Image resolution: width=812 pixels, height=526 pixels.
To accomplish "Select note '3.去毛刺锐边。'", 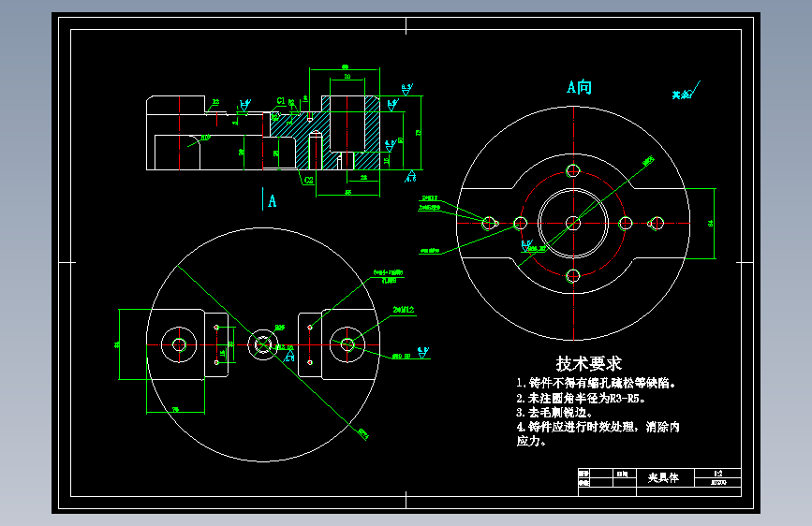I will coord(554,413).
